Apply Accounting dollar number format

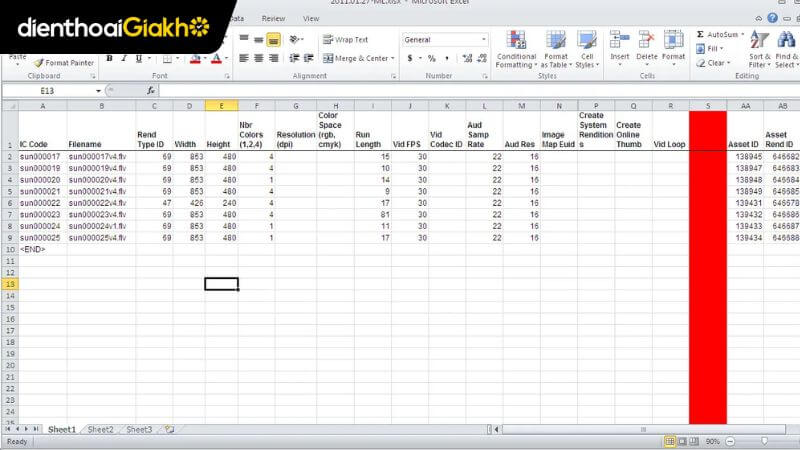(410, 59)
